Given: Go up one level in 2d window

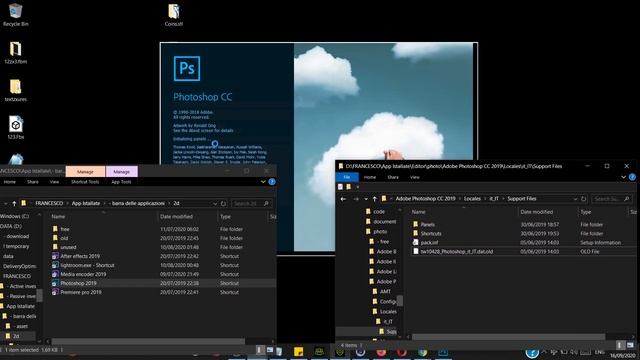Looking at the screenshot, I should [x=14, y=203].
